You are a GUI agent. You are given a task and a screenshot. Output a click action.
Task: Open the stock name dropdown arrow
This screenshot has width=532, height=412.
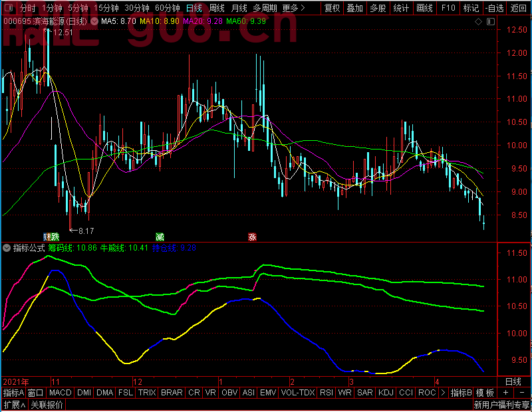(x=94, y=22)
